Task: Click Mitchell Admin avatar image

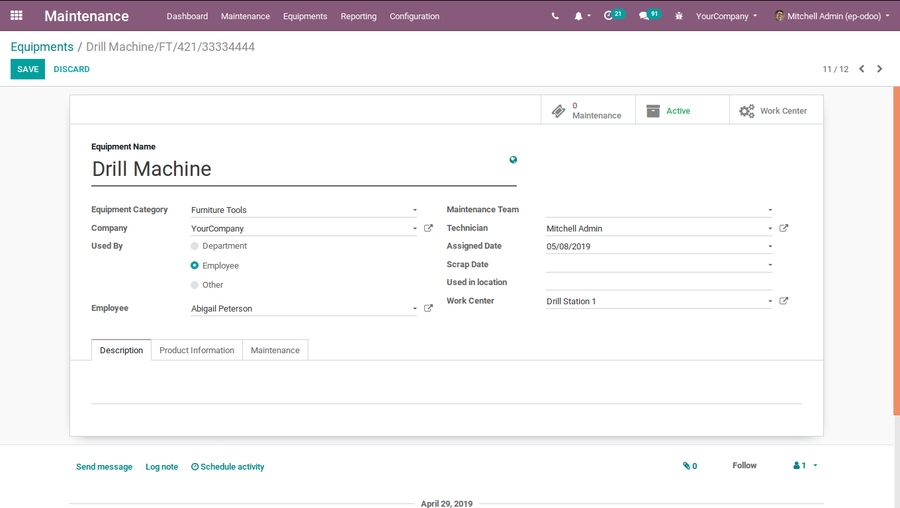Action: (779, 15)
